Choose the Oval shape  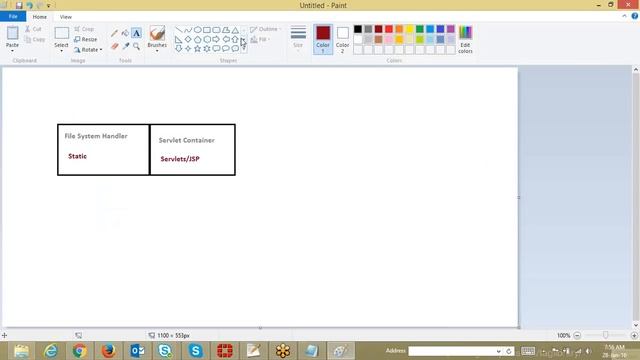tap(197, 30)
